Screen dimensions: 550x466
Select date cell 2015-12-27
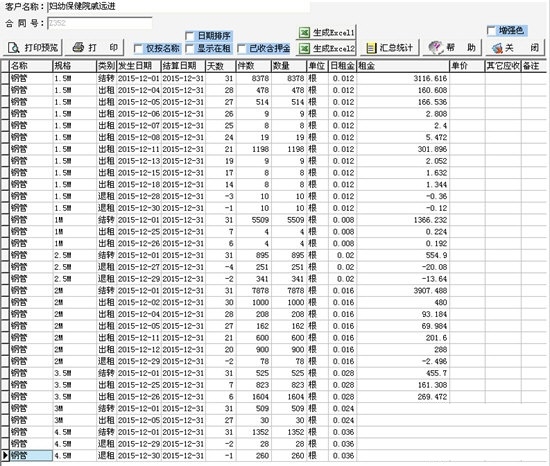coord(139,267)
